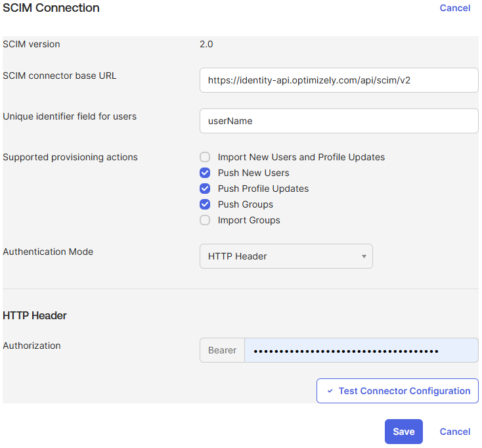This screenshot has height=448, width=482.
Task: Untick the Push Groups checkbox
Action: 206,204
